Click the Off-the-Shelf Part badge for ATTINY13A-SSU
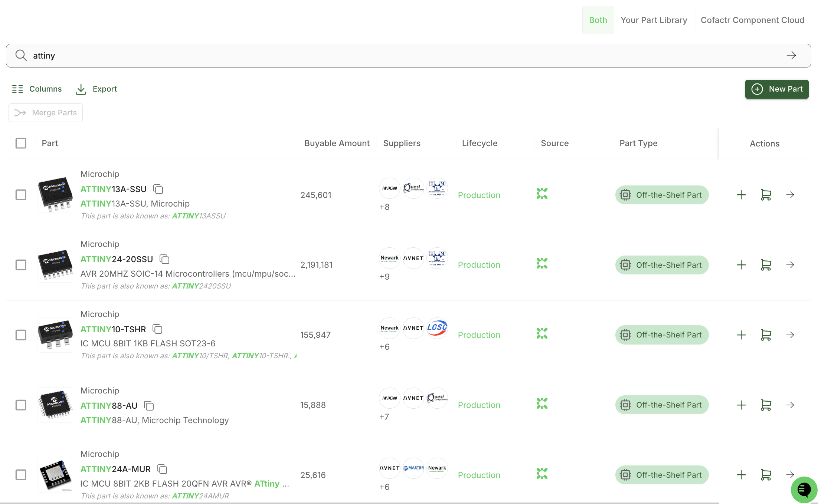This screenshot has width=818, height=504. tap(662, 195)
